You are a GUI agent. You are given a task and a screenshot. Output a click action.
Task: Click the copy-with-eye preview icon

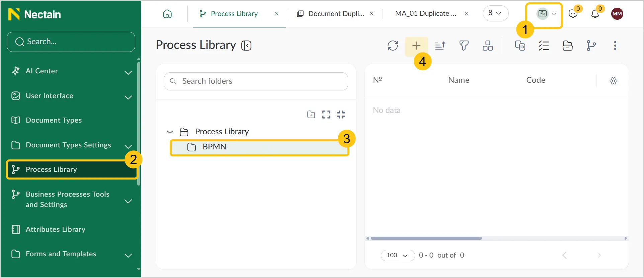520,46
